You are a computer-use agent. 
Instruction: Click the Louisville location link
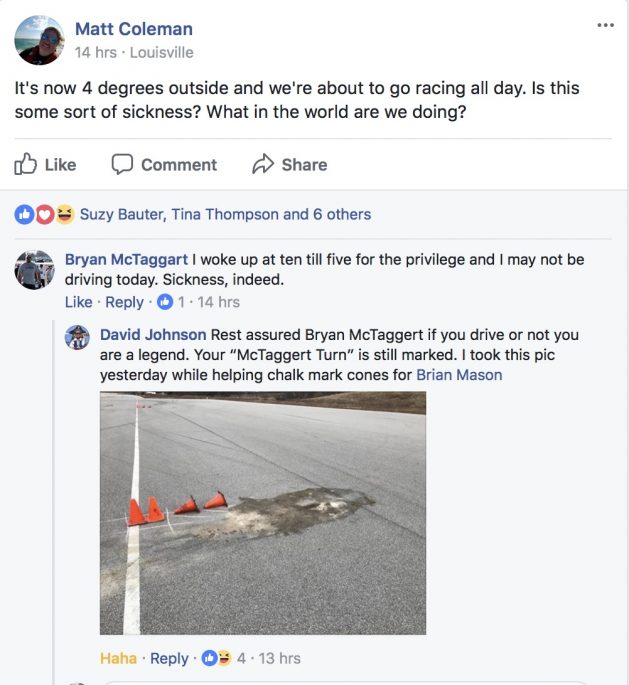point(161,52)
